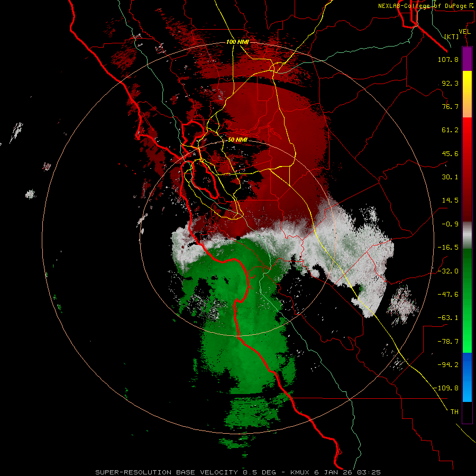The height and width of the screenshot is (476, 476).
Task: Click the '100 NMI' range ring label
Action: 237,42
